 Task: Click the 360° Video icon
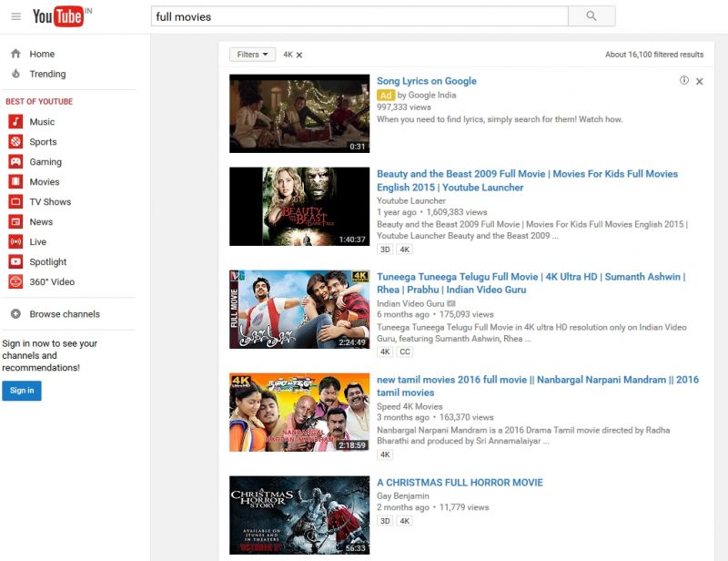(15, 281)
